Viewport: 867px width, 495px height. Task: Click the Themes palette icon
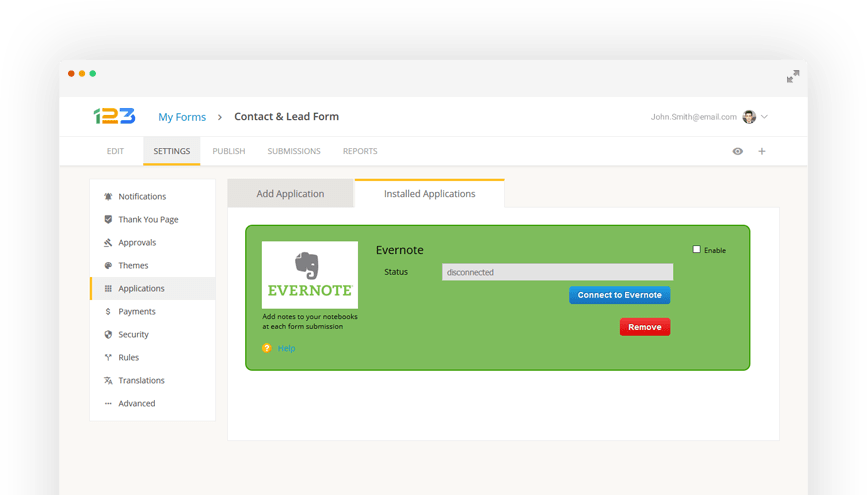[108, 265]
